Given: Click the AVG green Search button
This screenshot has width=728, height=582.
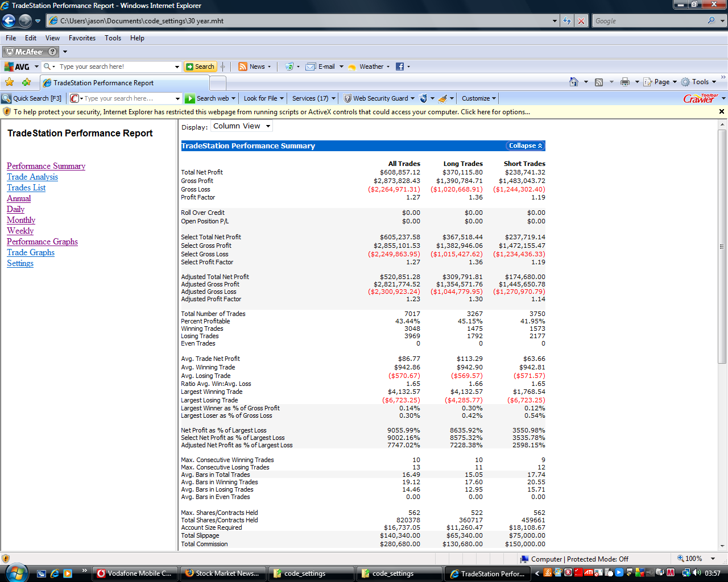Looking at the screenshot, I should coord(200,66).
